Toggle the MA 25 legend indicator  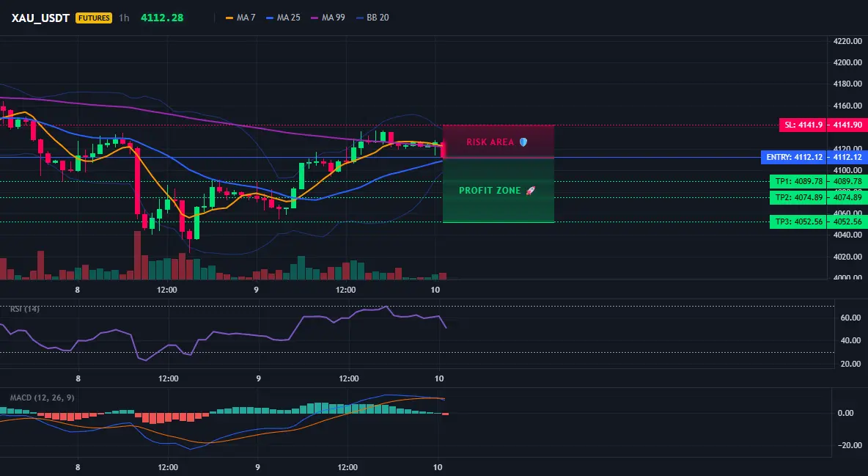pyautogui.click(x=284, y=18)
